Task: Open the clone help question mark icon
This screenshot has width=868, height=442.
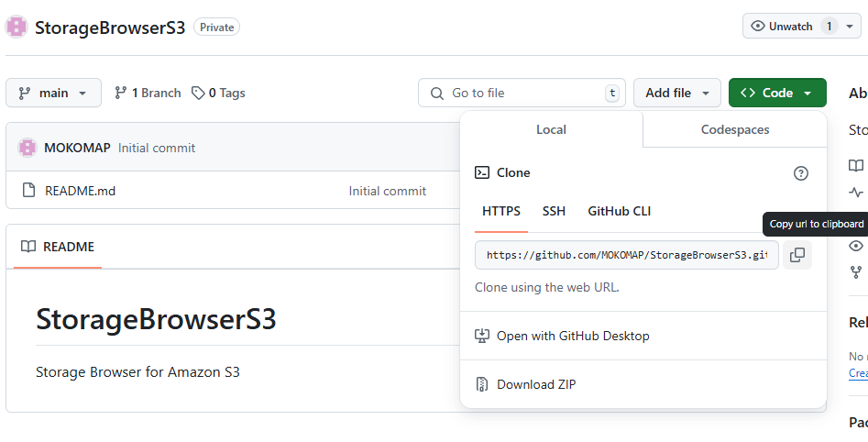Action: pos(800,173)
